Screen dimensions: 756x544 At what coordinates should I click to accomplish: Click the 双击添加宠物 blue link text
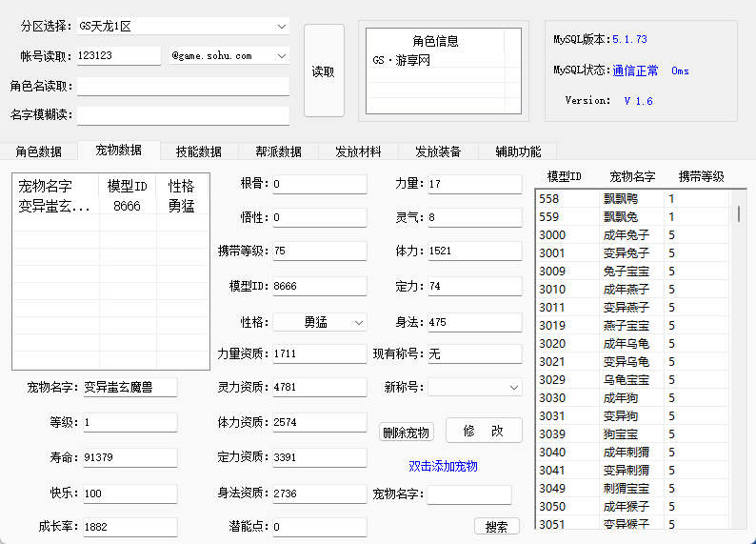(x=443, y=466)
